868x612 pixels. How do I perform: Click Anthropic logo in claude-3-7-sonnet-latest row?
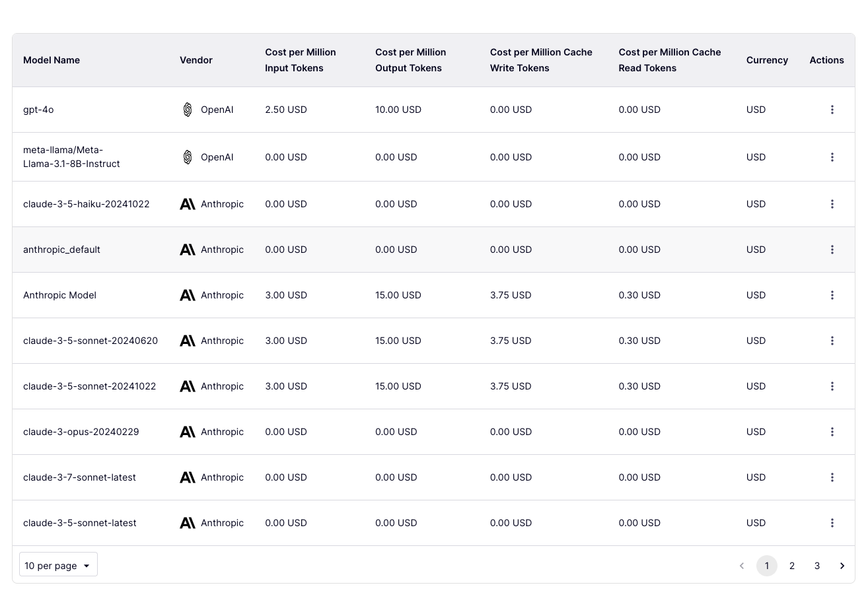(x=188, y=477)
